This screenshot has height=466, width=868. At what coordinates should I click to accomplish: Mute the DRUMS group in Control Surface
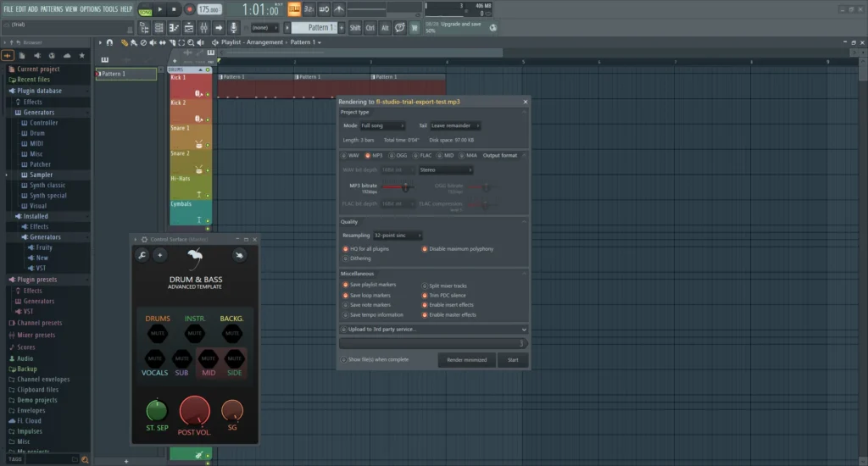click(158, 333)
